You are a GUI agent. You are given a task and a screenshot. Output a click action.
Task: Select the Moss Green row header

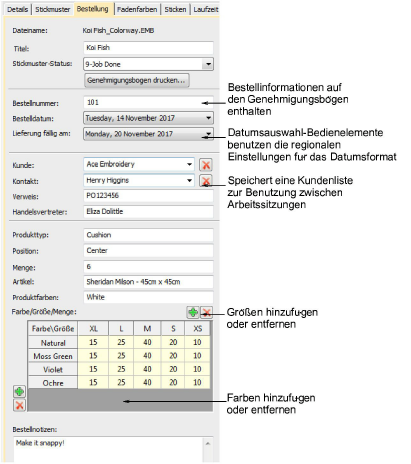tap(53, 356)
